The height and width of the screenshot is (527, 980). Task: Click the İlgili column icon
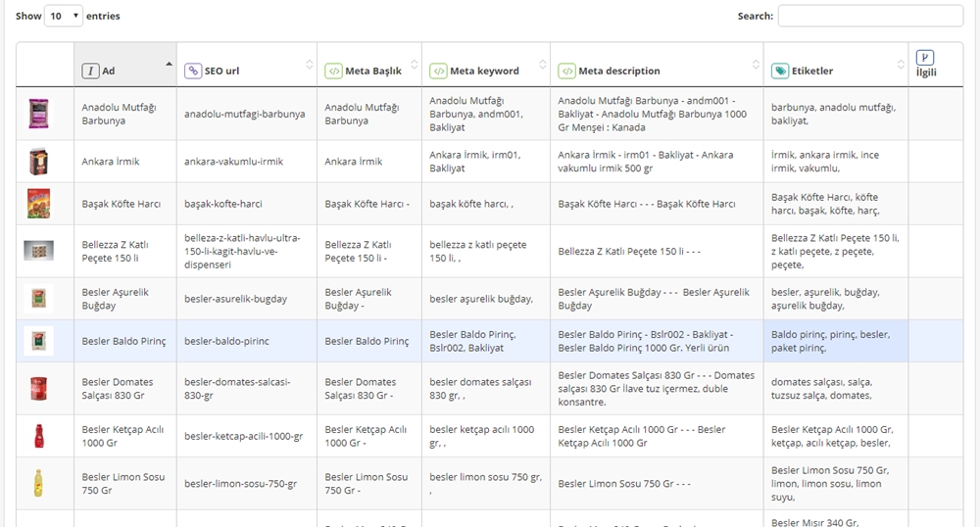click(x=925, y=58)
